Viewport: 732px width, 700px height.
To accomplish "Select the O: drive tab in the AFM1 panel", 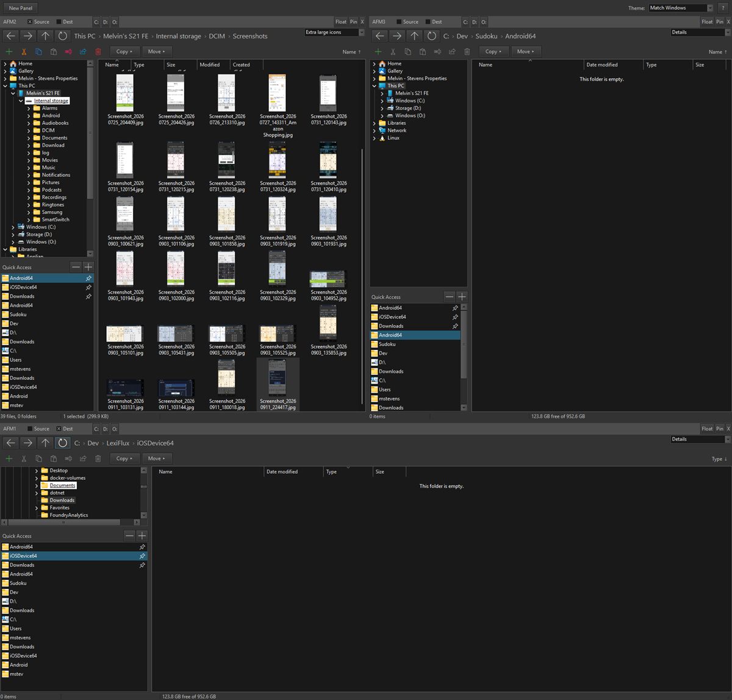I will (115, 429).
